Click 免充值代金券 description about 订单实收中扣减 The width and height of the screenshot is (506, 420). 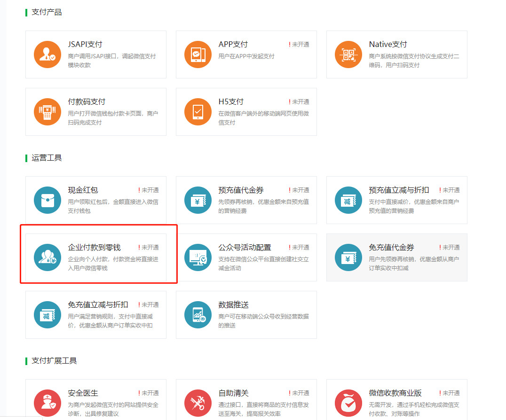(x=414, y=264)
